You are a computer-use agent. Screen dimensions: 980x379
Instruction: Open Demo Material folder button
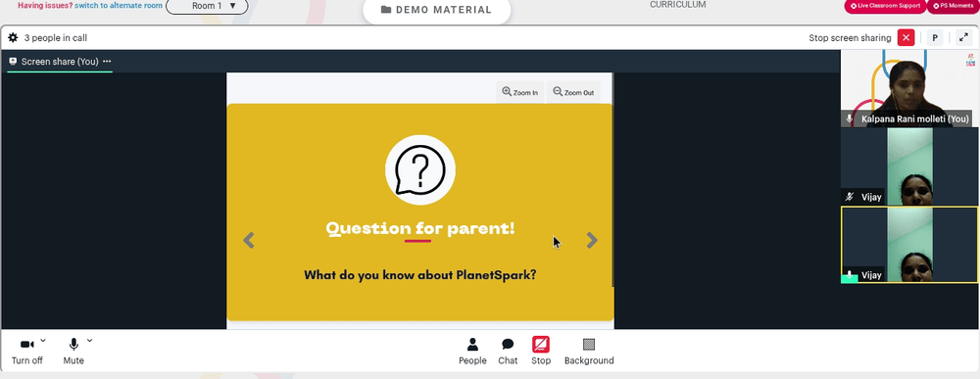[x=436, y=10]
